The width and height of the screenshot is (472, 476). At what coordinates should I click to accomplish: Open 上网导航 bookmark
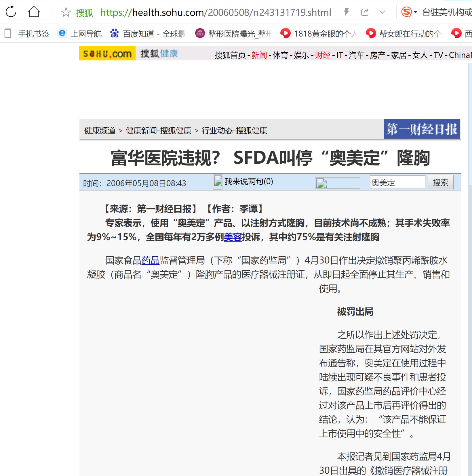(80, 34)
